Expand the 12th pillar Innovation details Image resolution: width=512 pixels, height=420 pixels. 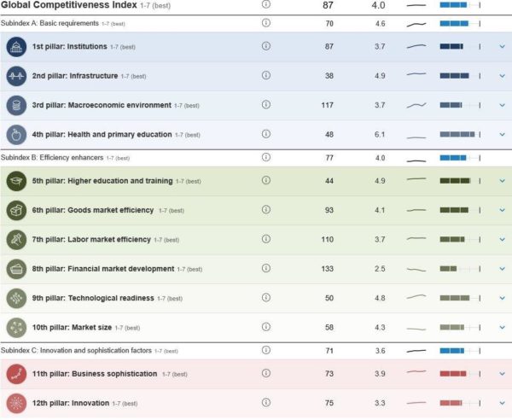[x=503, y=403]
